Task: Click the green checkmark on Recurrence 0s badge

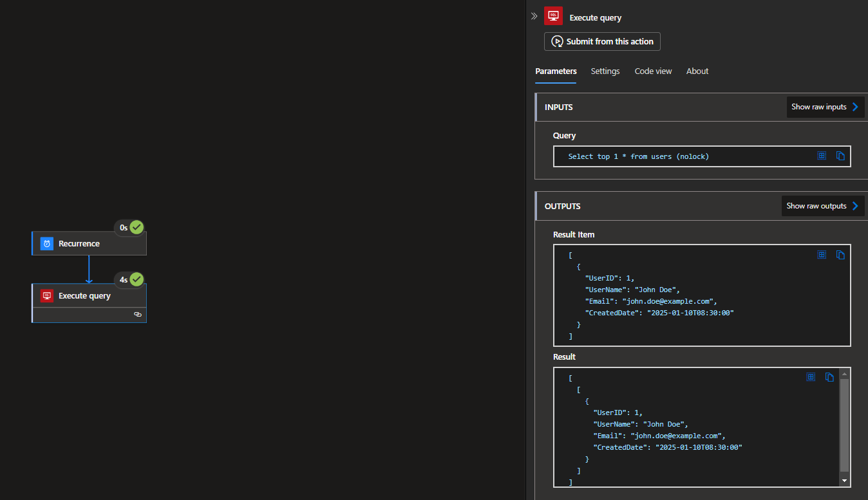Action: pos(137,227)
